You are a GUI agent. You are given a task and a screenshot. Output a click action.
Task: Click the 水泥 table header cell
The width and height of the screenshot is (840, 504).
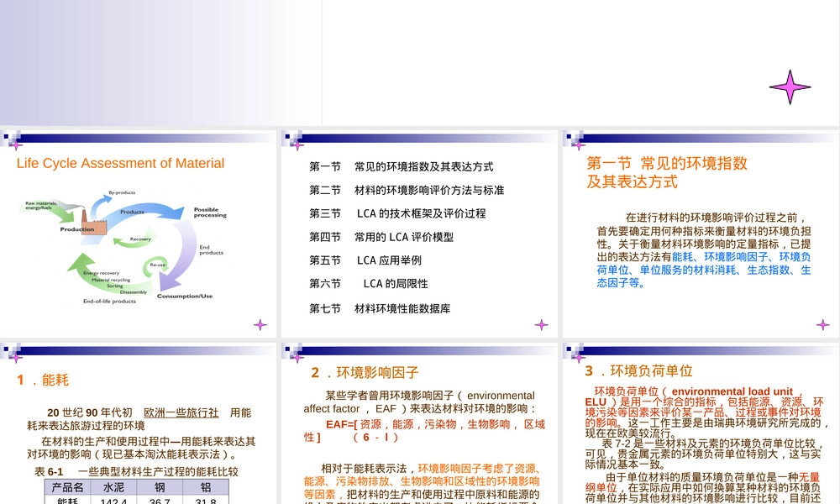(113, 487)
